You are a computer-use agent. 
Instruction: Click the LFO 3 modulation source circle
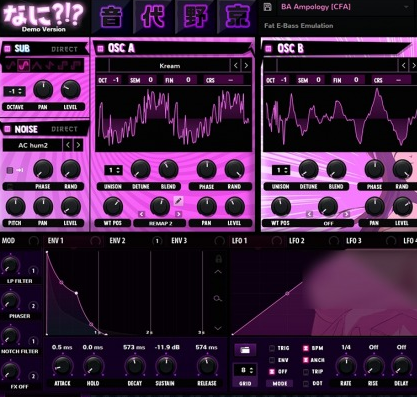coord(391,241)
